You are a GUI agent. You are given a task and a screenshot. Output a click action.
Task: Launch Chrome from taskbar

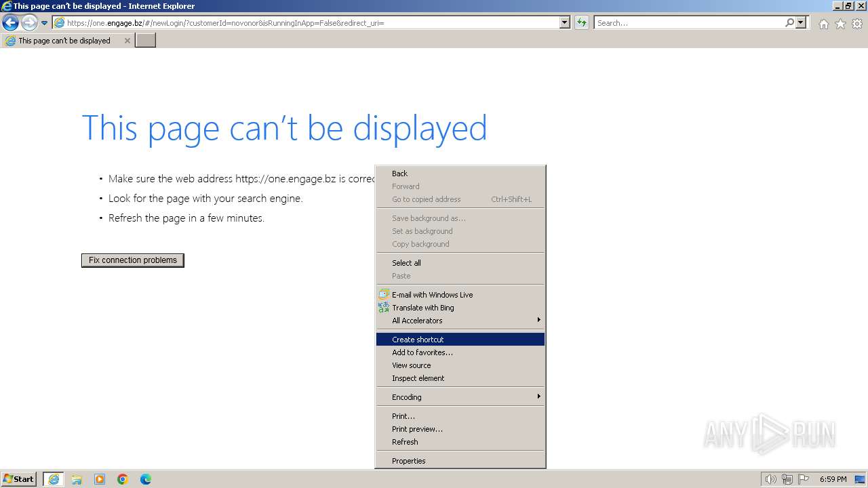[x=123, y=479]
